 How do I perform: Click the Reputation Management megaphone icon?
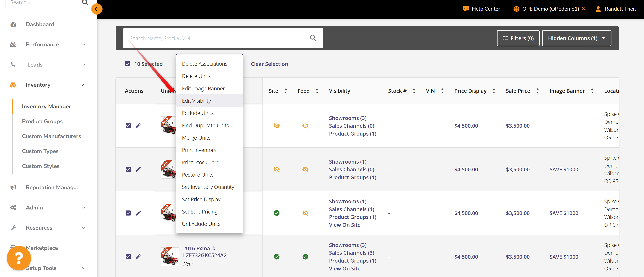coord(13,187)
